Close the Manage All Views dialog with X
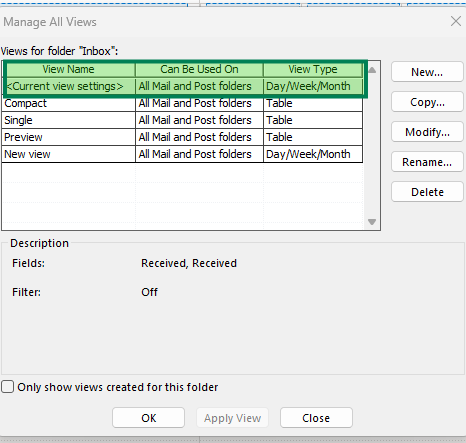Image resolution: width=466 pixels, height=443 pixels. (x=455, y=21)
